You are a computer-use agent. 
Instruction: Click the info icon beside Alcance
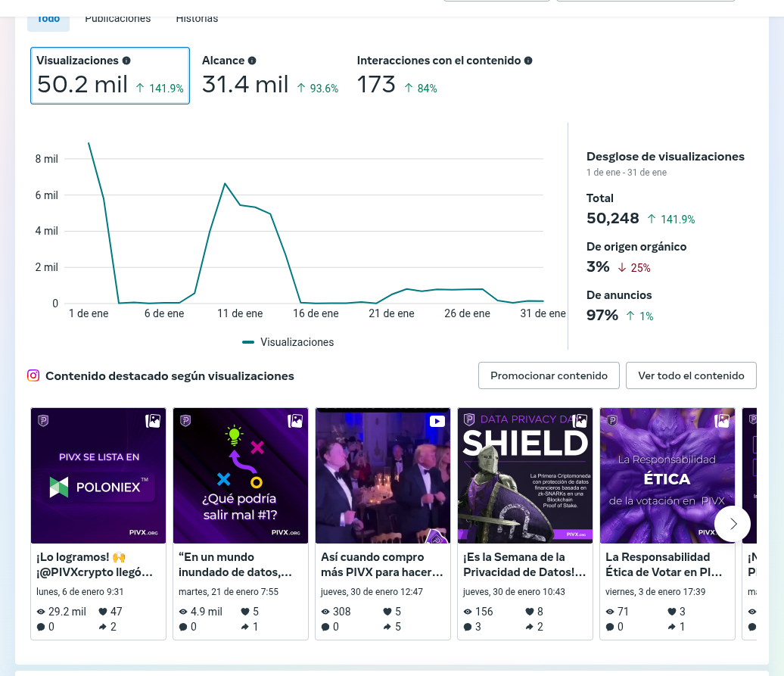(x=252, y=61)
